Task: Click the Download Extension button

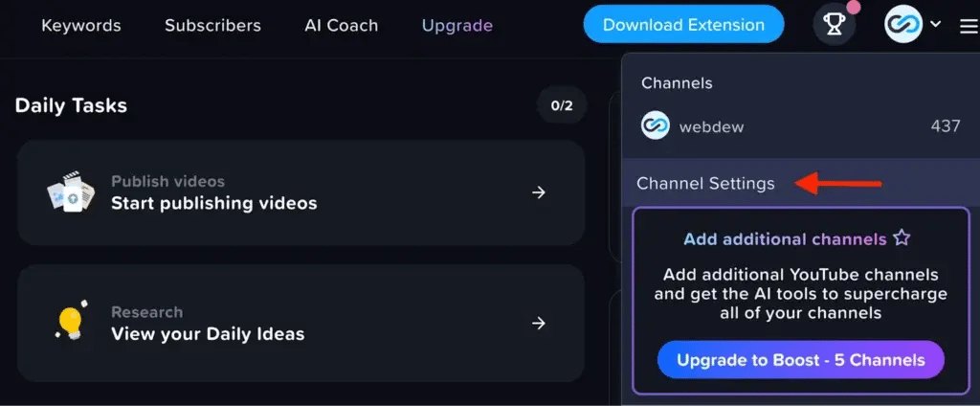Action: click(683, 25)
